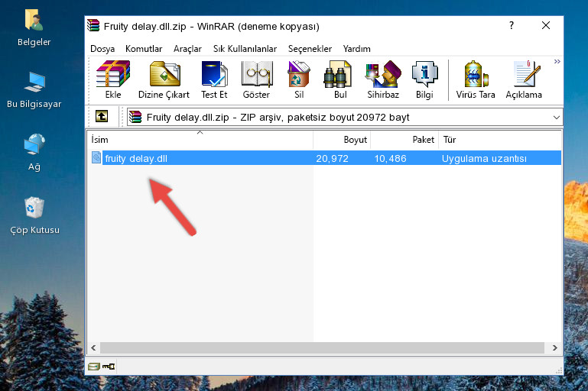Click the horizontal scrollbar track

coord(322,348)
